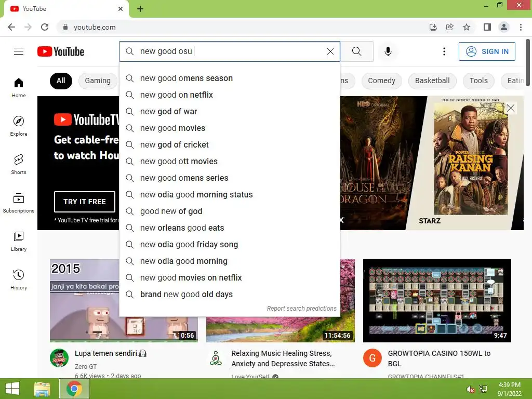Click Chrome icon in taskbar
This screenshot has height=399, width=532.
click(74, 389)
